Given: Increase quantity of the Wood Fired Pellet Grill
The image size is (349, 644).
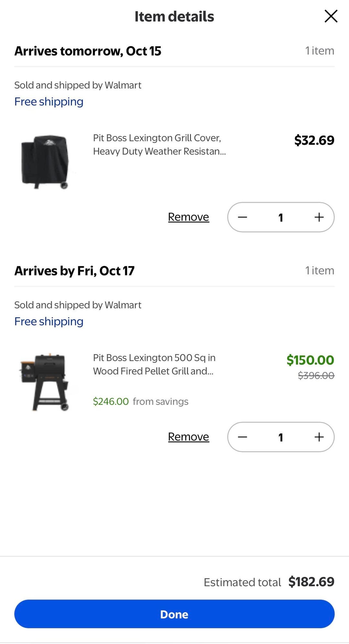Looking at the screenshot, I should point(319,437).
